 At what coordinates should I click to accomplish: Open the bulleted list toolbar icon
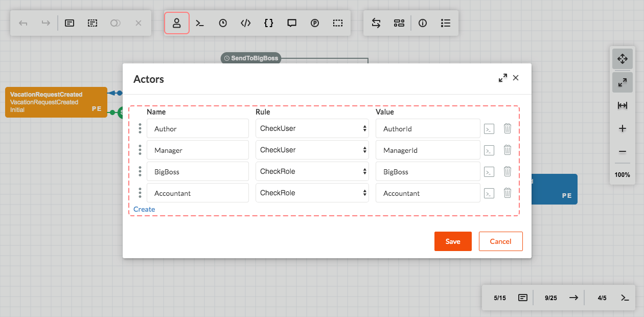point(446,23)
